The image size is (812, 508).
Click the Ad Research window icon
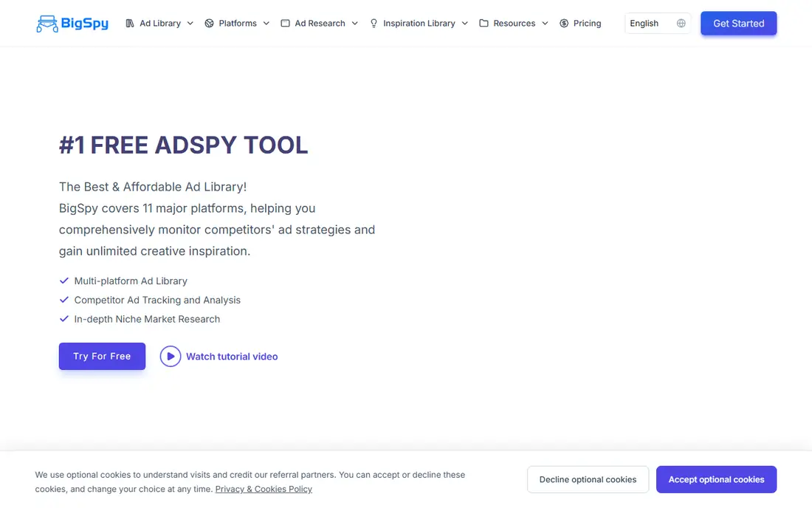(x=286, y=24)
